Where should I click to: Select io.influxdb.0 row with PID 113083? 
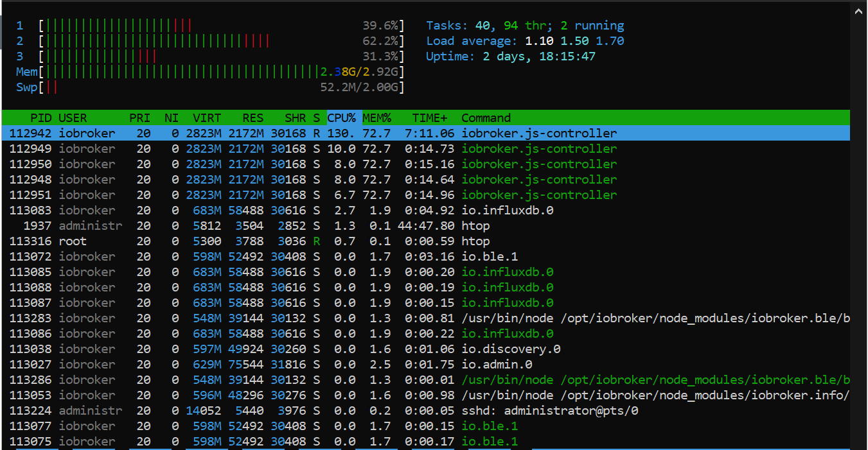[426, 211]
